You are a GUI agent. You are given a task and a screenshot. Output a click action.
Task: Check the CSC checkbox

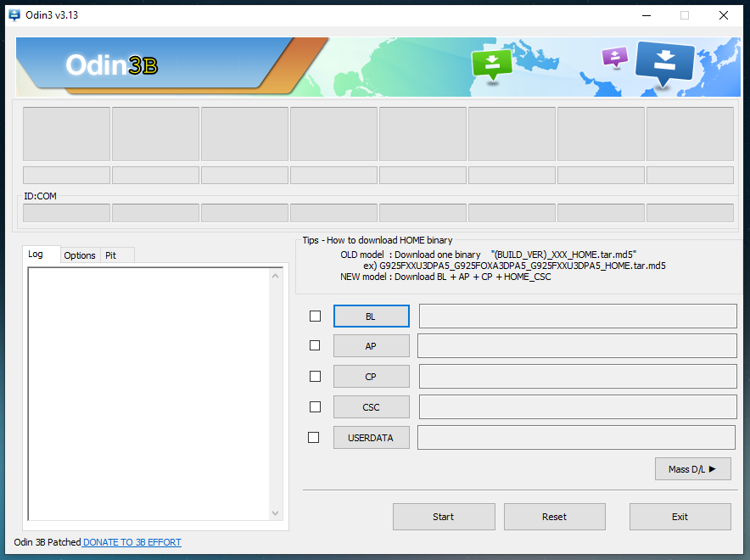point(315,407)
